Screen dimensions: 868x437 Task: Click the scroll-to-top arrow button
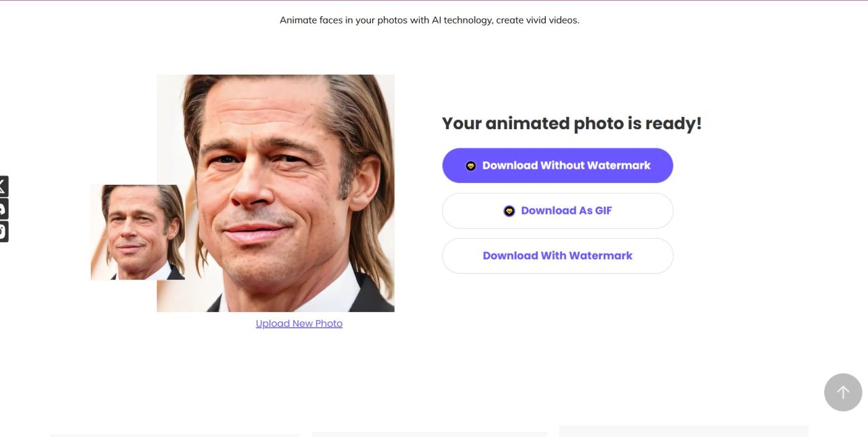click(x=842, y=392)
